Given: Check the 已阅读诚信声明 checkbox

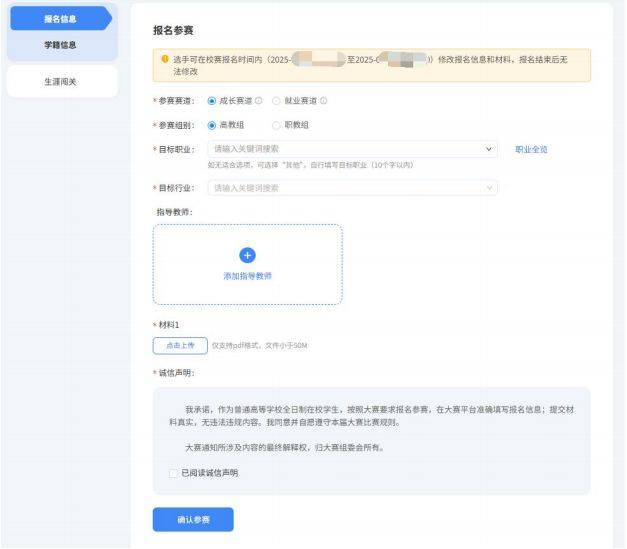Looking at the screenshot, I should (174, 473).
